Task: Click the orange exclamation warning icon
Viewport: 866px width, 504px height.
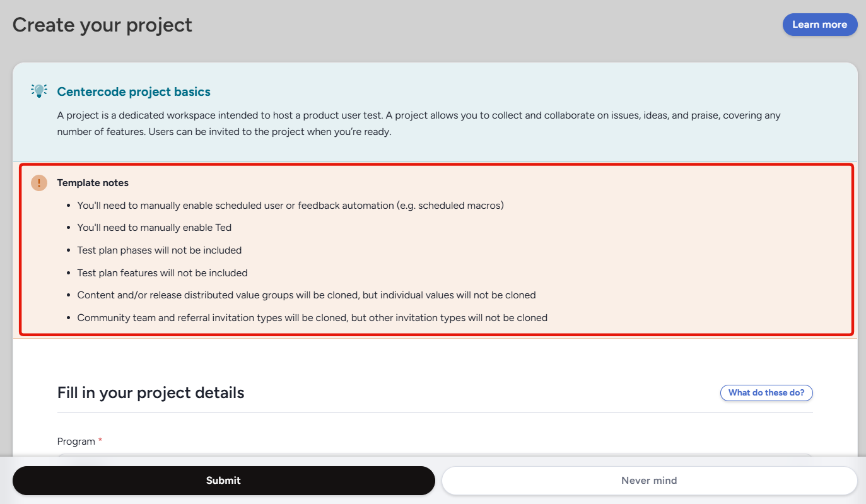Action: pos(39,183)
